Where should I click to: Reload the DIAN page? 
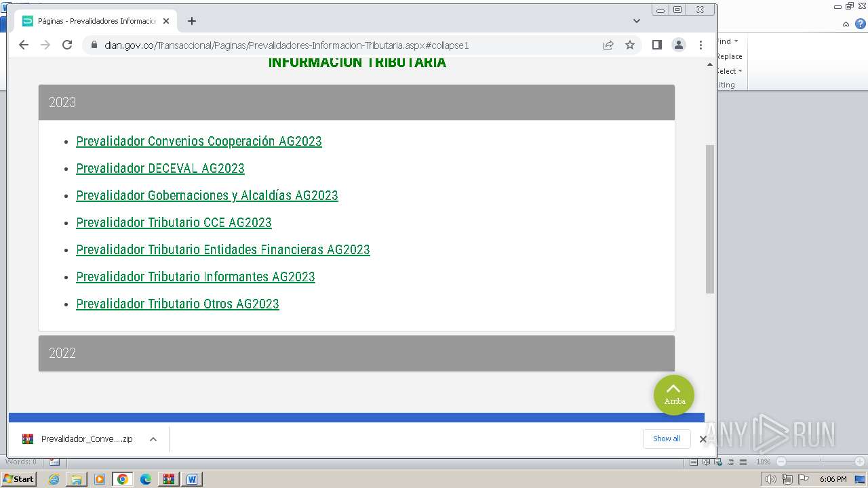pyautogui.click(x=67, y=45)
